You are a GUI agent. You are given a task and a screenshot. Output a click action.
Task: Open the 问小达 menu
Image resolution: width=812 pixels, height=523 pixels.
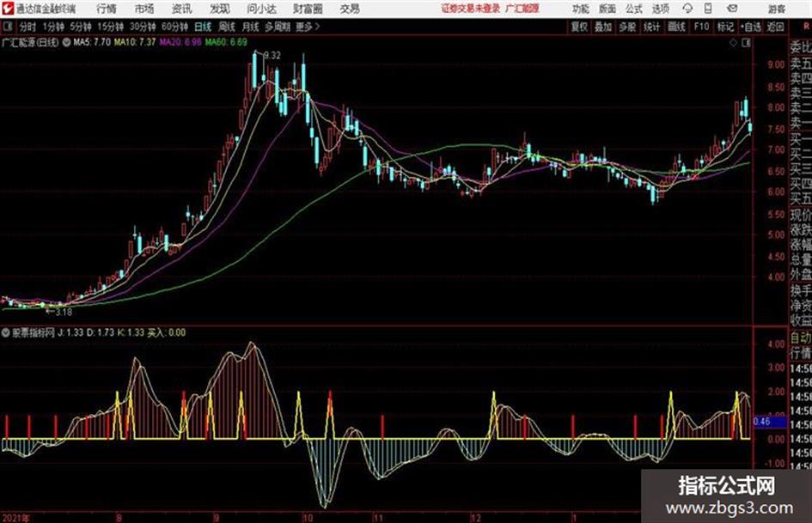pos(261,9)
